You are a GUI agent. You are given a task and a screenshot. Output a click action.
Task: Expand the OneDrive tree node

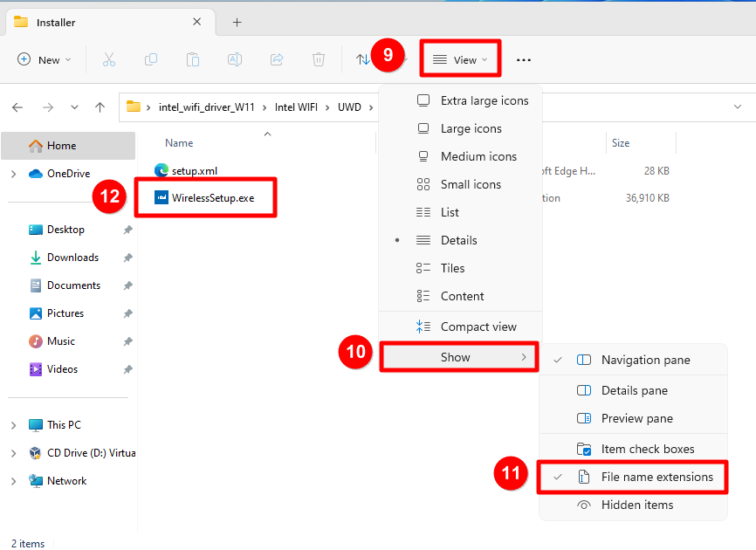coord(13,174)
